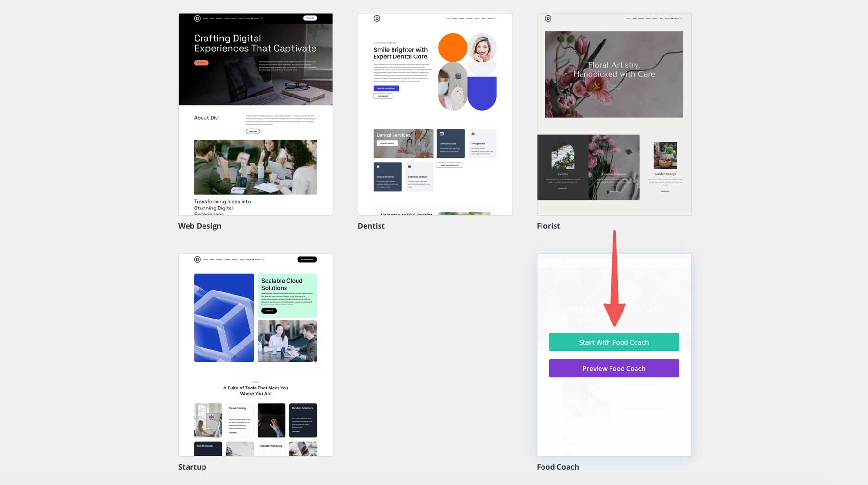868x485 pixels.
Task: Select Home in the Dentist nav menu
Action: point(448,19)
